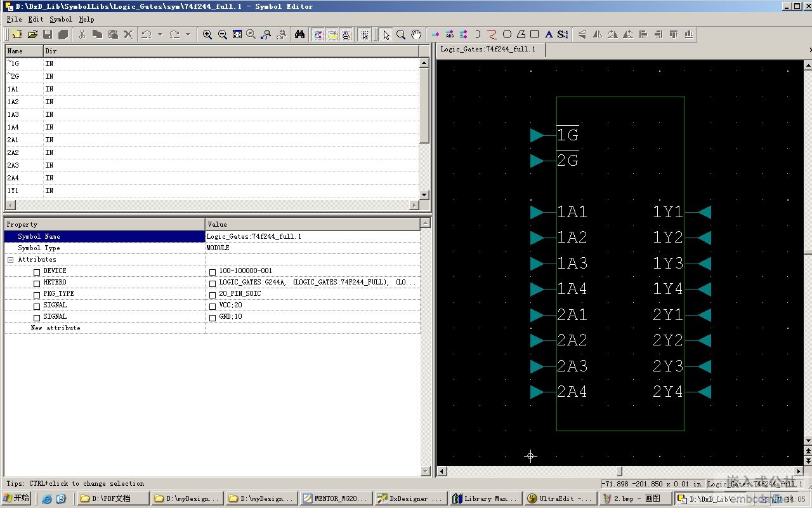This screenshot has width=812, height=508.
Task: Click canvas horizontal scrollbar thumb
Action: pos(620,471)
